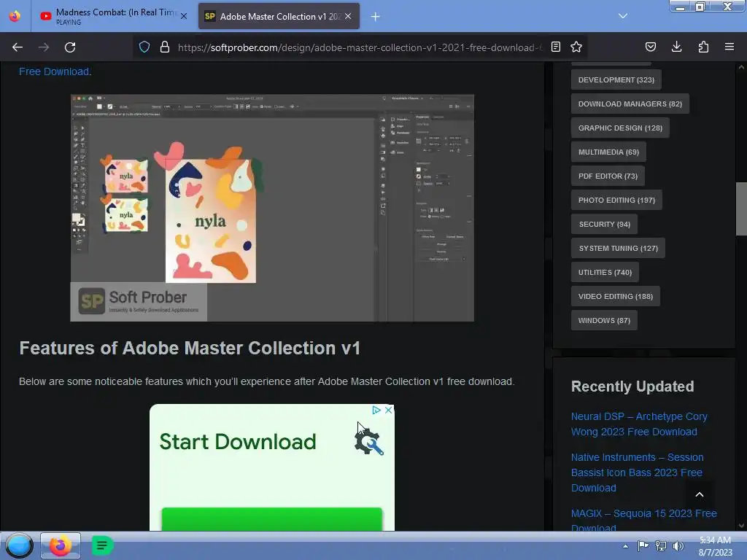Open the Pocket save icon
The width and height of the screenshot is (747, 560).
coord(650,47)
